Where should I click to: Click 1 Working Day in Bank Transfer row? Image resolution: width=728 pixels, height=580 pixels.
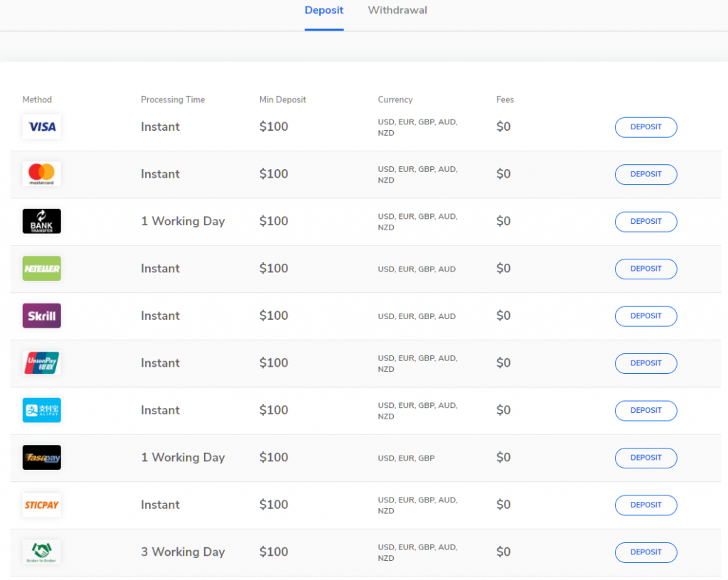pyautogui.click(x=183, y=221)
